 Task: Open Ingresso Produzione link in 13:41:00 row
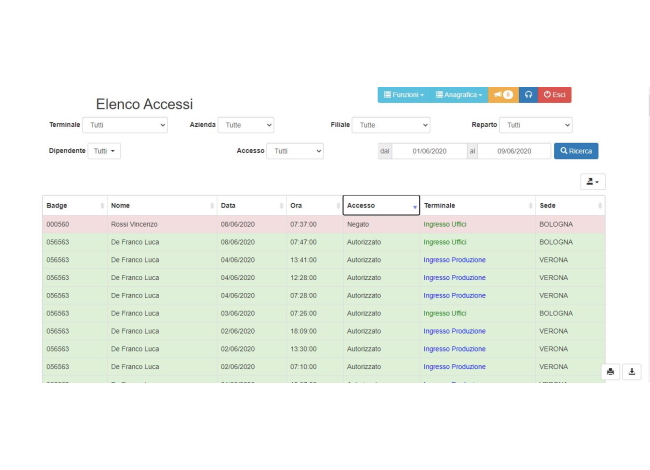pos(454,260)
